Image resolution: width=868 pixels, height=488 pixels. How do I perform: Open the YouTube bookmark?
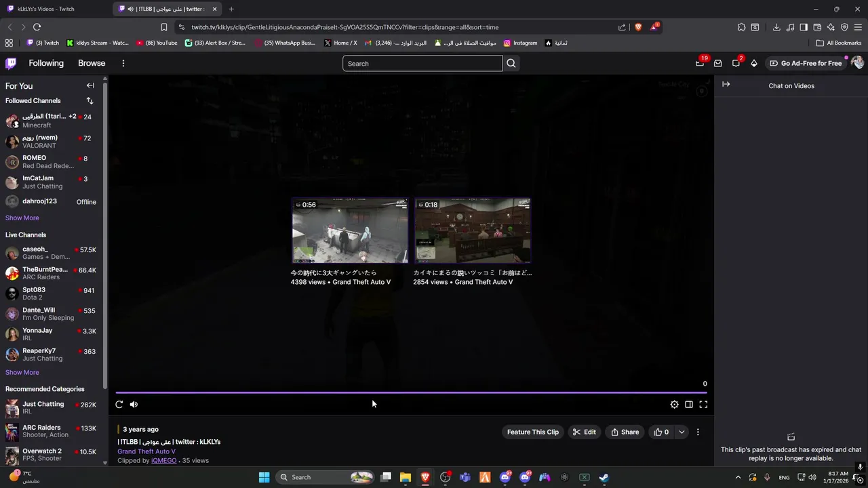(x=157, y=43)
